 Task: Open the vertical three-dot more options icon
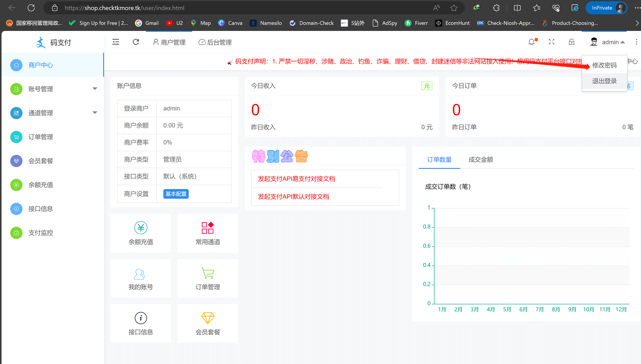point(636,42)
